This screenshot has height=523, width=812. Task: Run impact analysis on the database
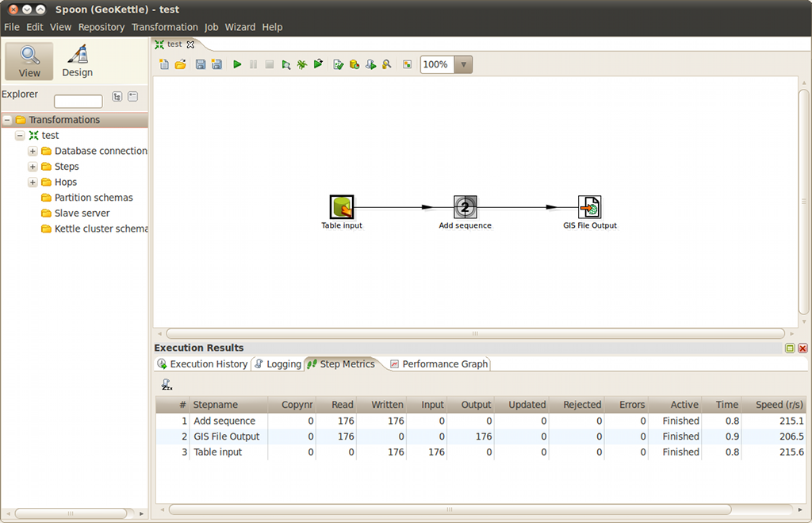(x=354, y=64)
